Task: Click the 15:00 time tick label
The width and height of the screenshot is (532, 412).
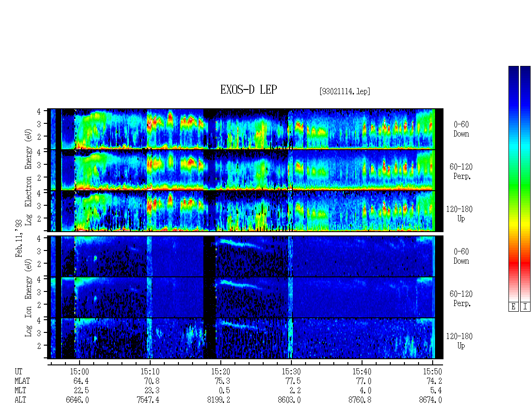Action: tap(80, 372)
